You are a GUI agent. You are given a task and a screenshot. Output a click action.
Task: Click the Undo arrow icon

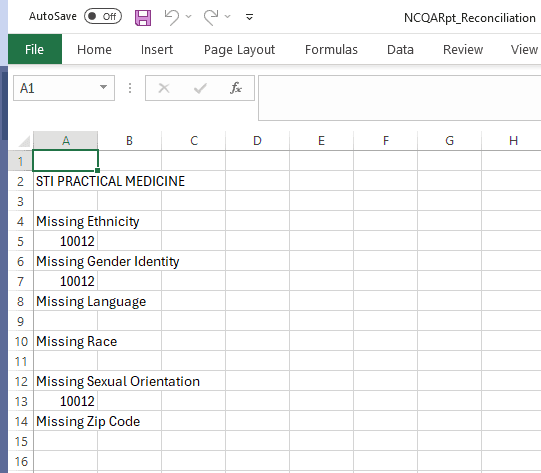(172, 17)
